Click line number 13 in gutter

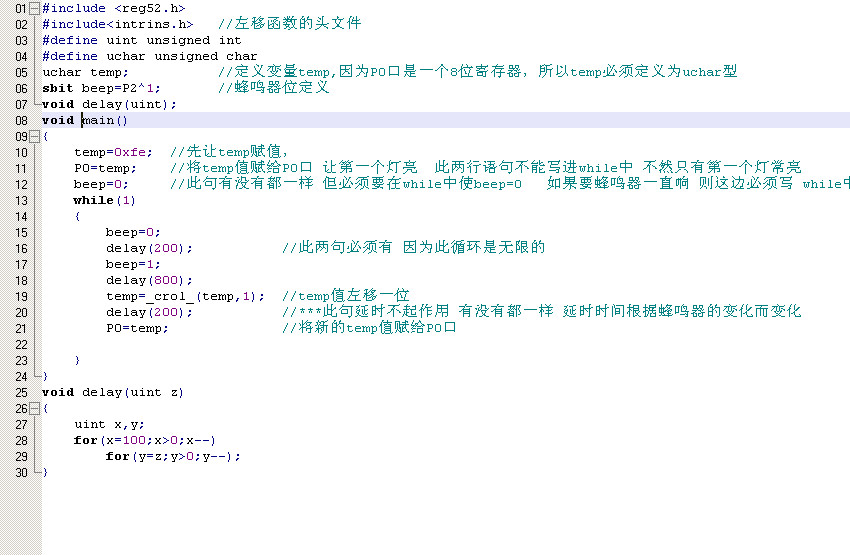(21, 201)
